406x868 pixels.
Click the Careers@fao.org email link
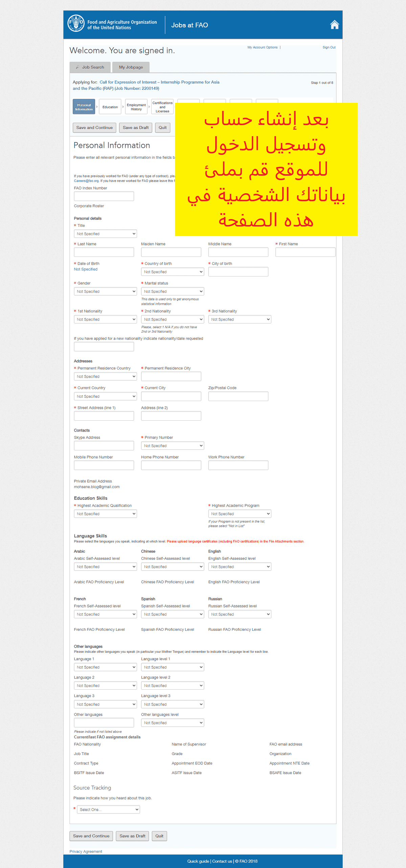(x=86, y=181)
